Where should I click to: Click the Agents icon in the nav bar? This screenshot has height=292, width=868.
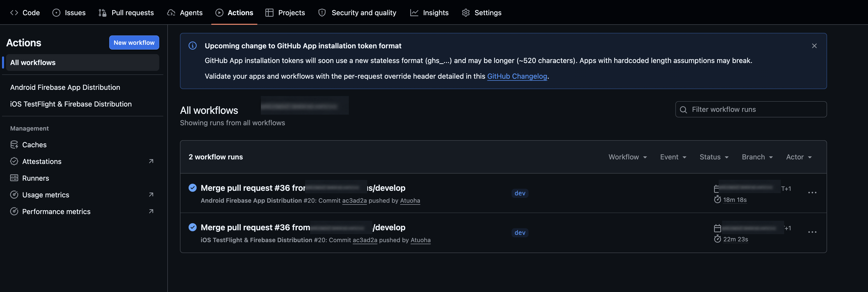[x=171, y=12]
